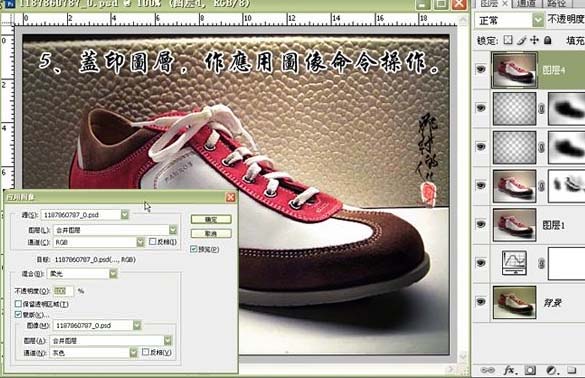Confirm Apply Image with 确定 button
Viewport: 585px width, 378px height.
(x=211, y=219)
